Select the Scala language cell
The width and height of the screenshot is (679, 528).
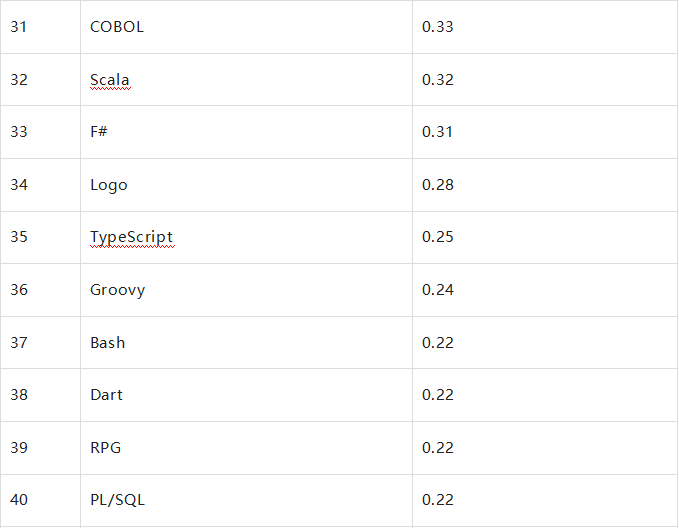[x=246, y=80]
